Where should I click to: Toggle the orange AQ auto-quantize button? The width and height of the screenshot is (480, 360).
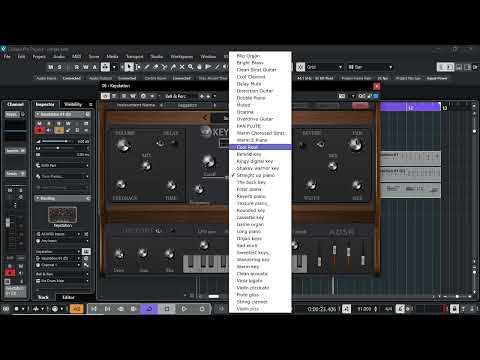pos(76,309)
